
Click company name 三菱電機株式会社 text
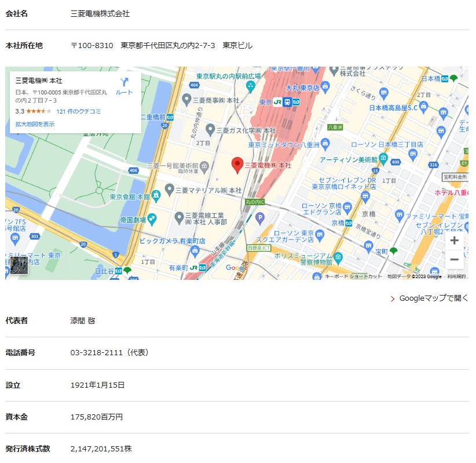(x=100, y=14)
